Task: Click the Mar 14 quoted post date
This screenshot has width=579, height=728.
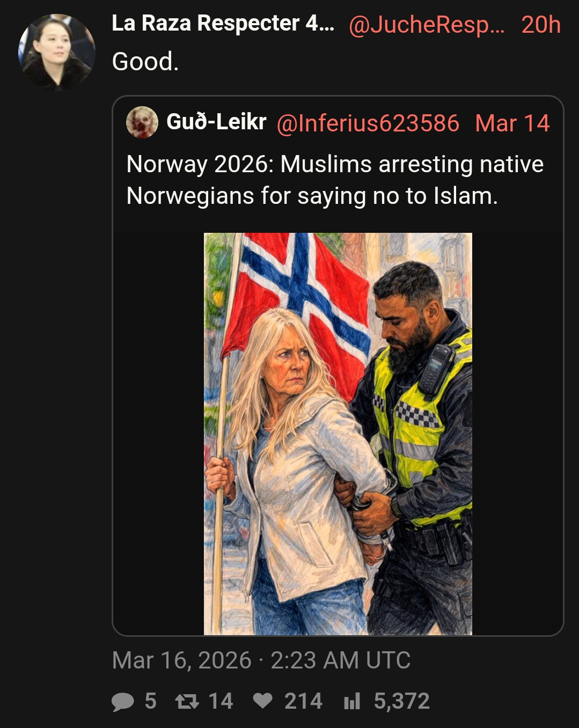Action: (512, 123)
